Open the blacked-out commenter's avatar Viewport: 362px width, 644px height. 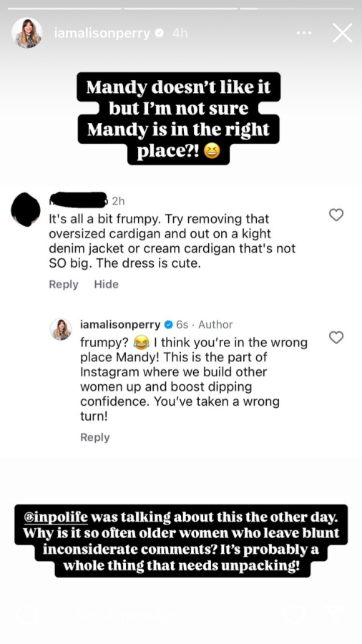[26, 210]
